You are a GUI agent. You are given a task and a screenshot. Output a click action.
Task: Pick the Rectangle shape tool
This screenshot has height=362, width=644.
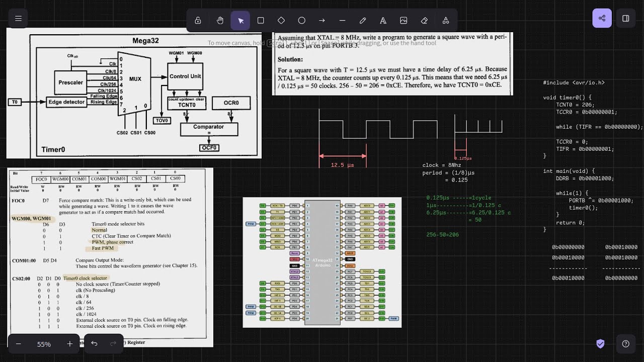(x=261, y=21)
